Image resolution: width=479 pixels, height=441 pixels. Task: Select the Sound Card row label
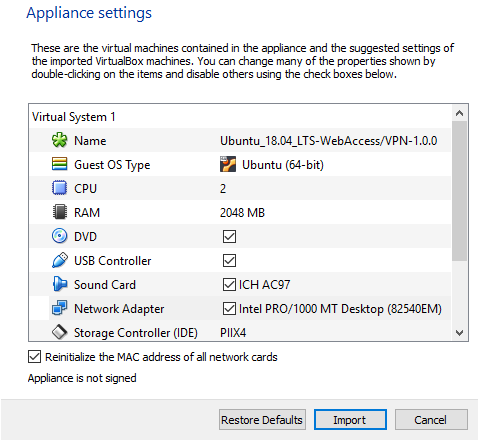tap(105, 285)
